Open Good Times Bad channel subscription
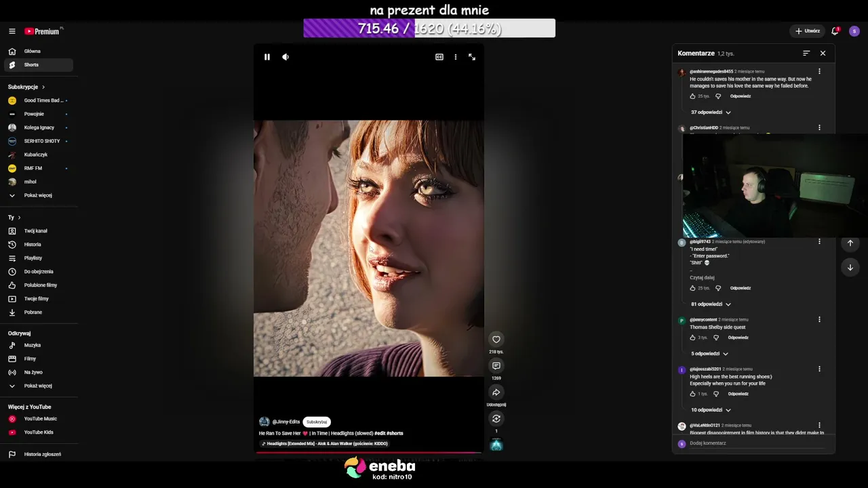The image size is (868, 488). coord(39,100)
